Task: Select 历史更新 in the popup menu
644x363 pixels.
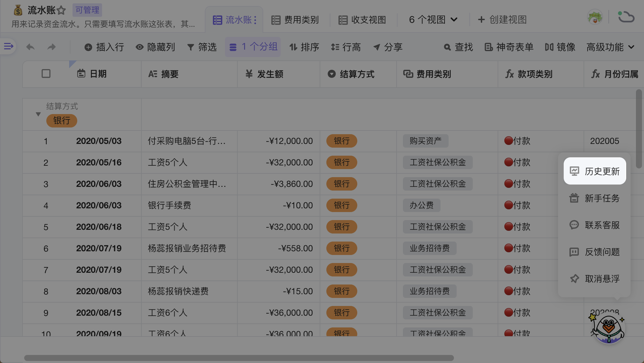Action: [x=595, y=171]
